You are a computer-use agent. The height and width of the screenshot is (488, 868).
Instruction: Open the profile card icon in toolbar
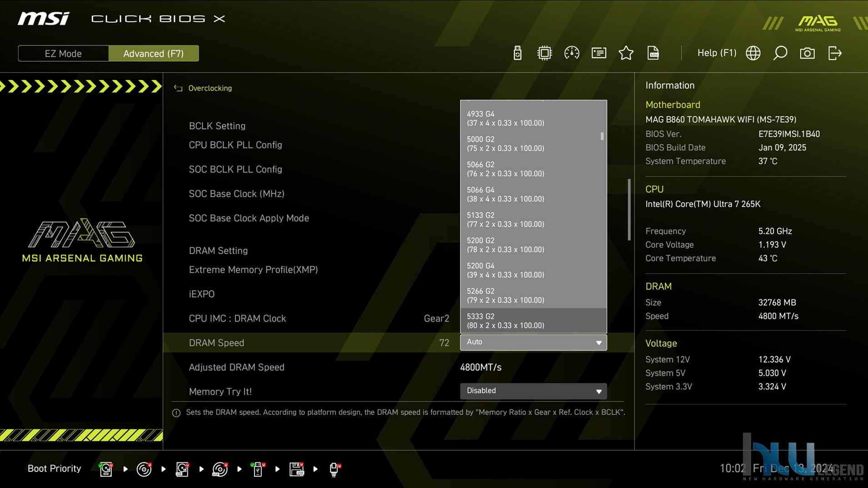pyautogui.click(x=599, y=53)
